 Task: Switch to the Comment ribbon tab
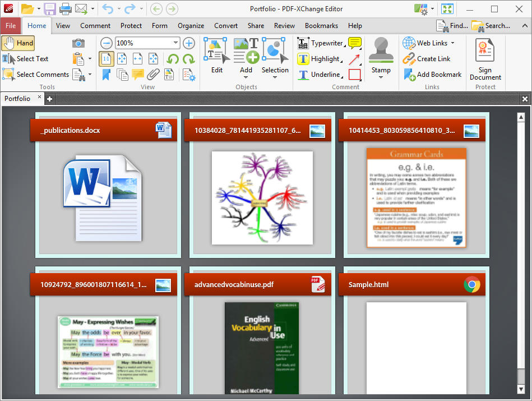[x=95, y=25]
